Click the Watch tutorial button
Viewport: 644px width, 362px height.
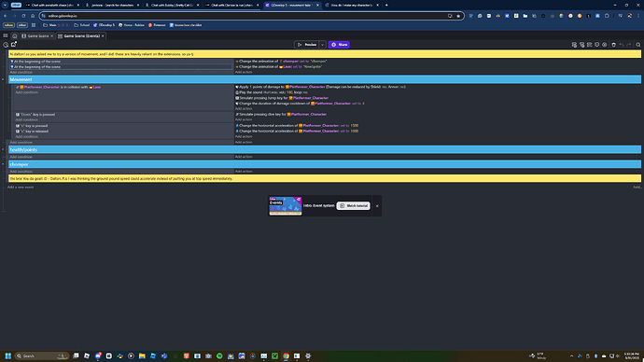[x=353, y=205]
